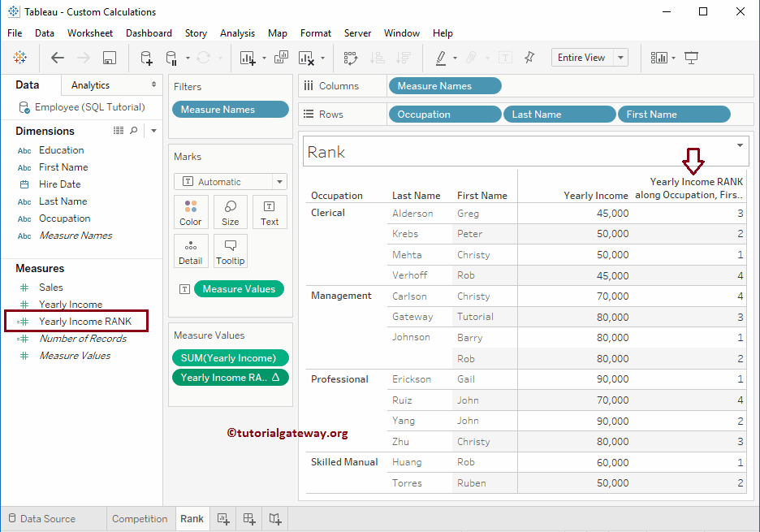
Task: Click the Tooltip marks card button
Action: point(231,251)
